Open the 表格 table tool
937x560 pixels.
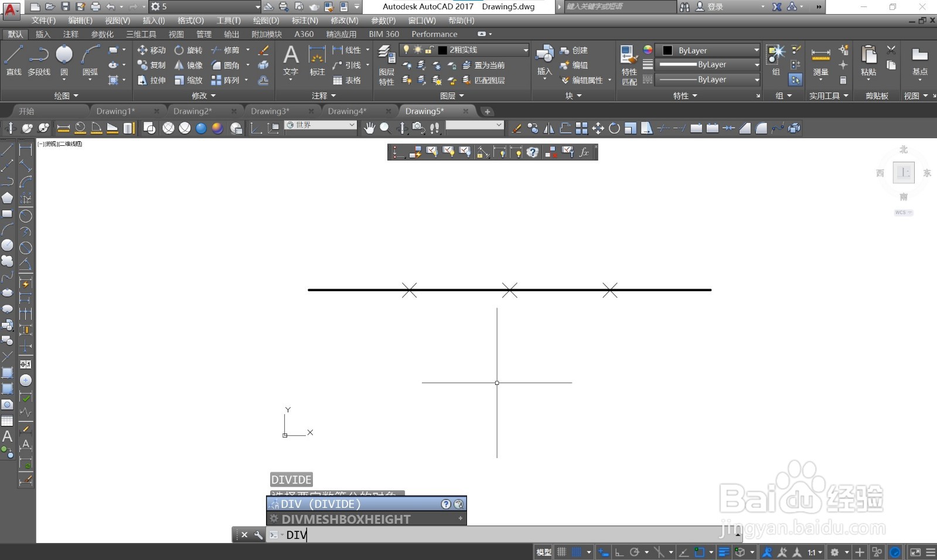(x=347, y=80)
